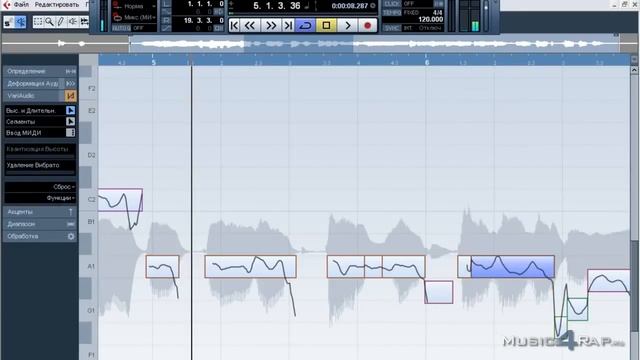
Task: Select the Draw pencil tool
Action: click(60, 21)
